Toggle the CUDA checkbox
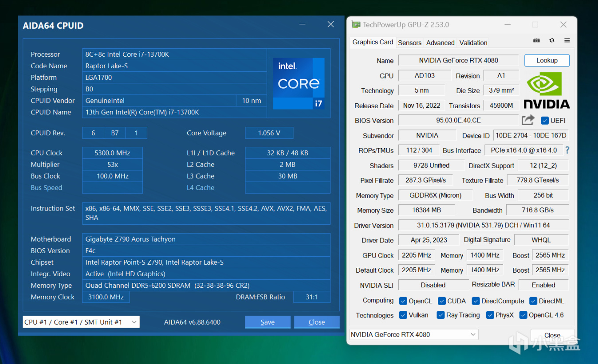 (x=442, y=301)
